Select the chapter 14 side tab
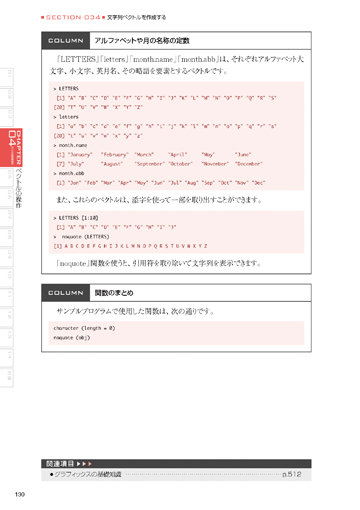 7,357
